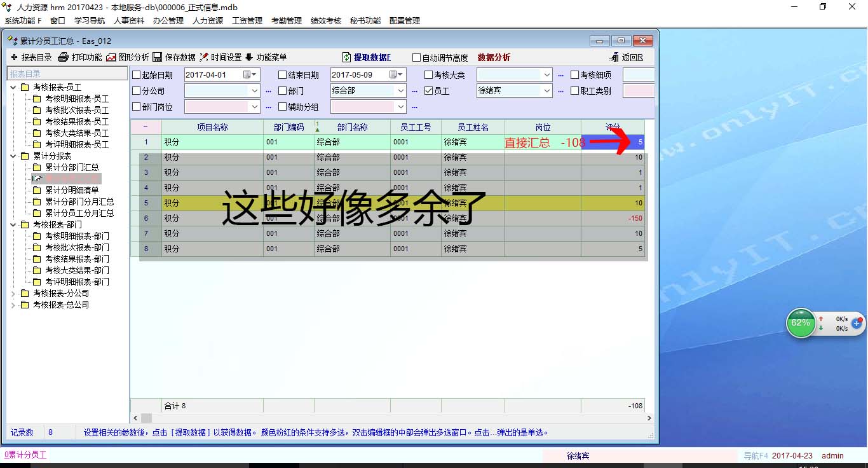The width and height of the screenshot is (868, 468).
Task: Open the 员工 dropdown showing 徐绪宾
Action: click(x=547, y=91)
